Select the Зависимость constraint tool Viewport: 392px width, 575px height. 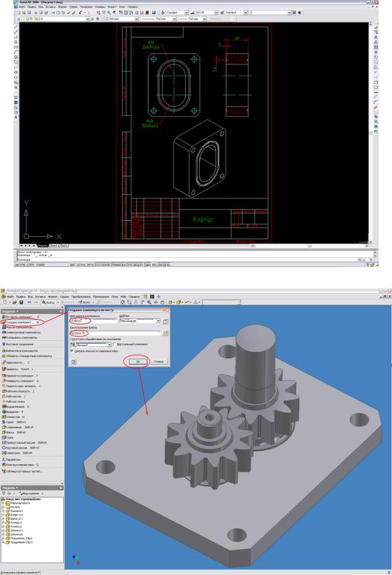click(x=15, y=363)
